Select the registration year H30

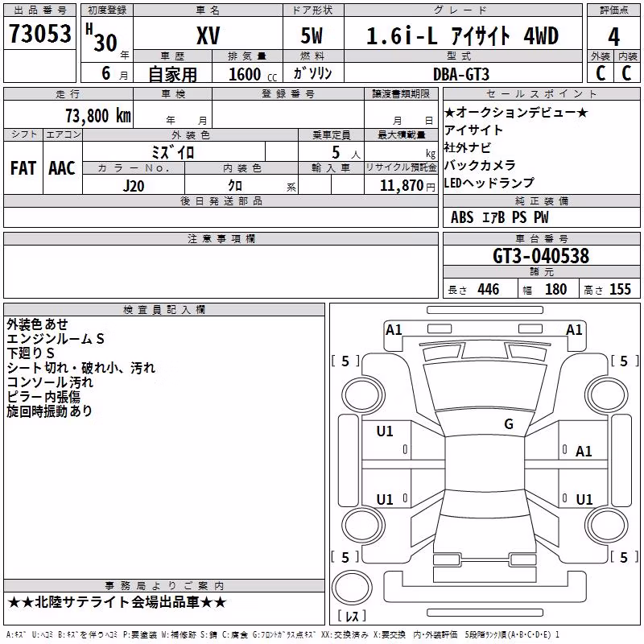pyautogui.click(x=101, y=38)
